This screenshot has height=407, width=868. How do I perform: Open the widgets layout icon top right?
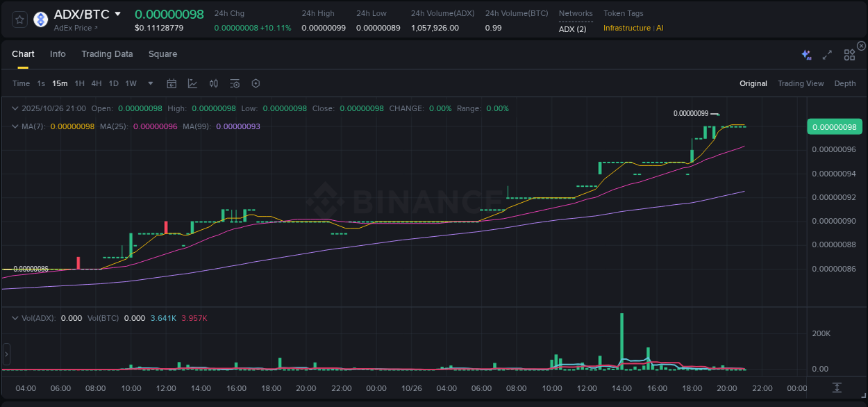(849, 54)
